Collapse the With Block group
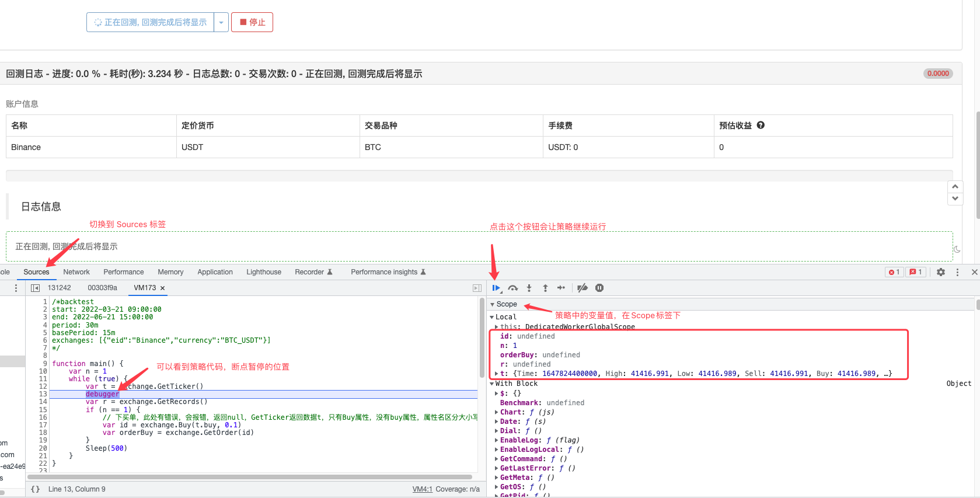Image resolution: width=980 pixels, height=498 pixels. coord(491,384)
